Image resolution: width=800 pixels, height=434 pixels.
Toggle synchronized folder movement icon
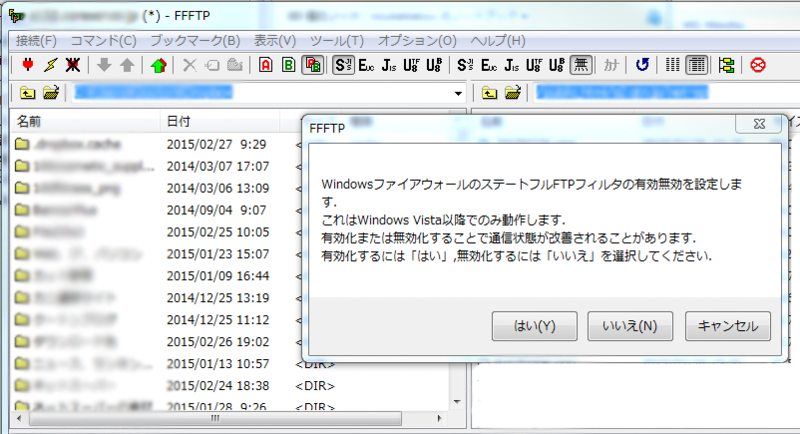(727, 65)
